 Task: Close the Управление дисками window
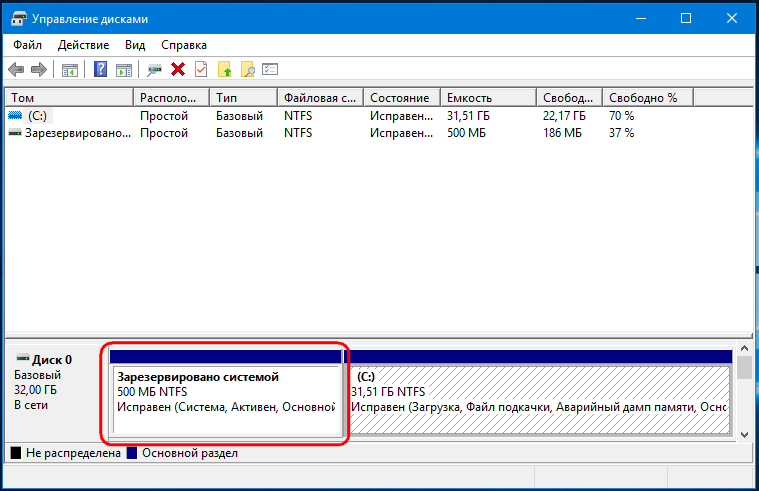point(731,18)
